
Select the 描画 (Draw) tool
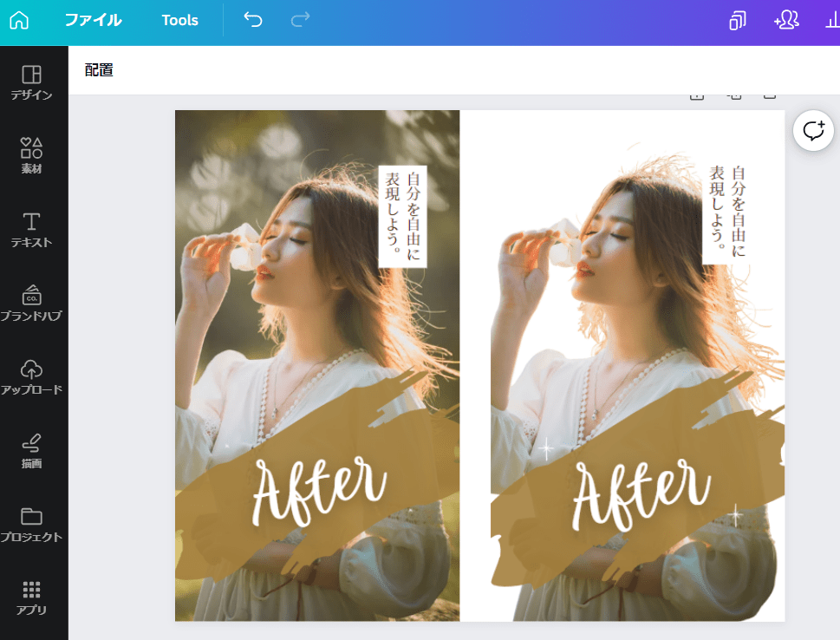click(33, 450)
